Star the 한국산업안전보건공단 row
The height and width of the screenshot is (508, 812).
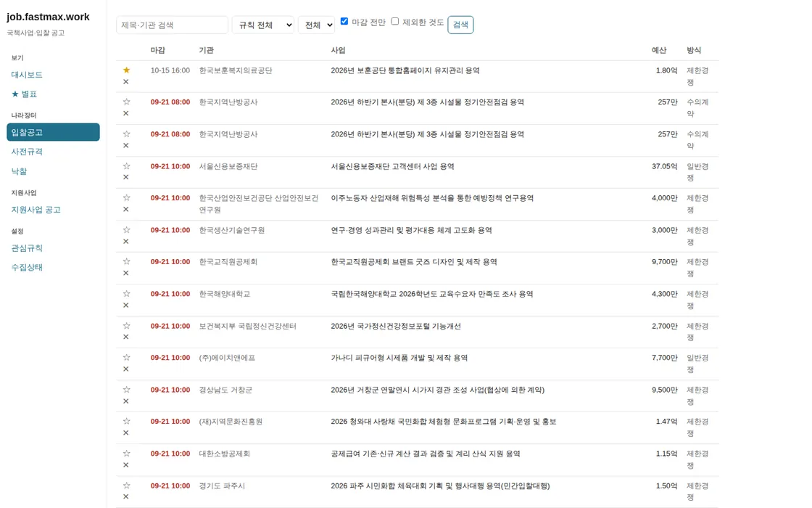coord(126,197)
